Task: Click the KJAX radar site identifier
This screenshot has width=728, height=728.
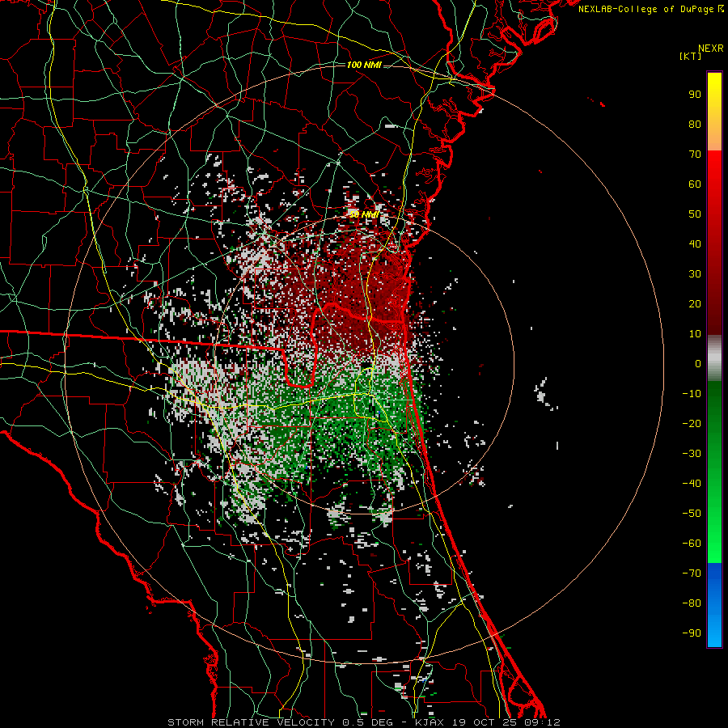Action: point(429,722)
